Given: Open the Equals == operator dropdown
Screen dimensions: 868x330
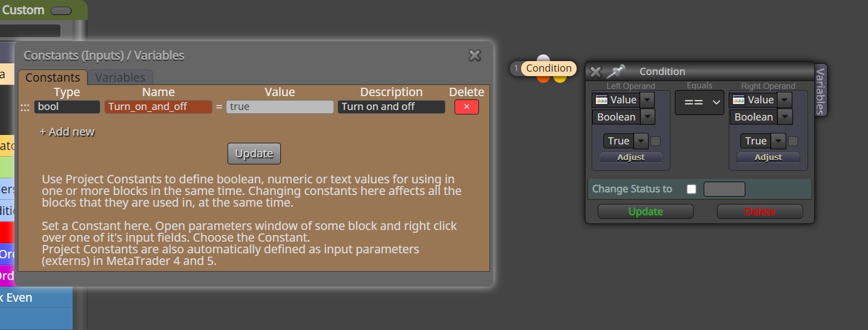Looking at the screenshot, I should click(x=699, y=102).
